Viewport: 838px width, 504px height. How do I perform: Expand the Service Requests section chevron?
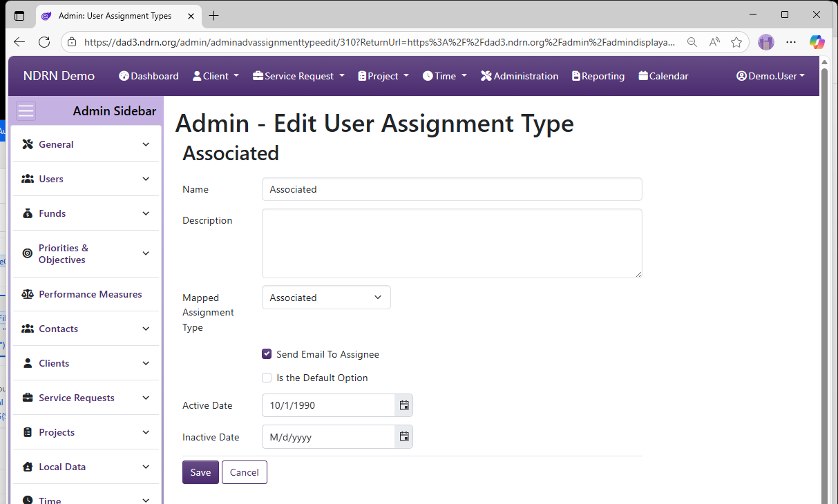[146, 398]
